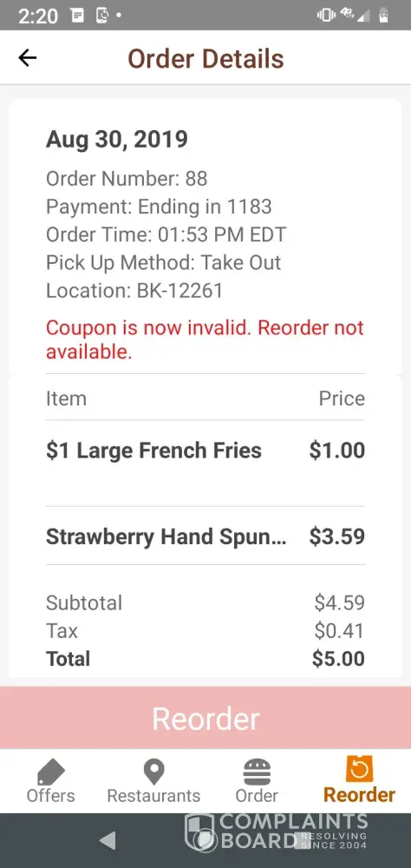Tap the Order Details header title

point(205,59)
